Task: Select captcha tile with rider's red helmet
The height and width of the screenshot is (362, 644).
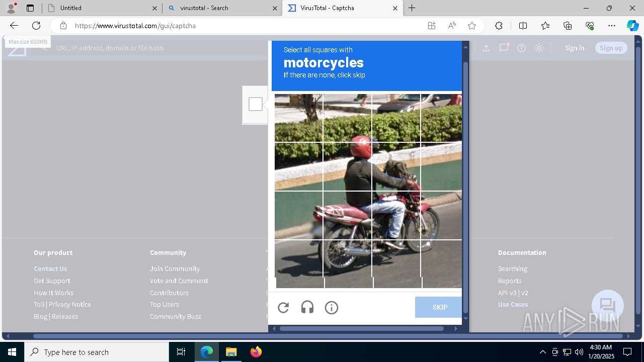Action: (x=348, y=166)
